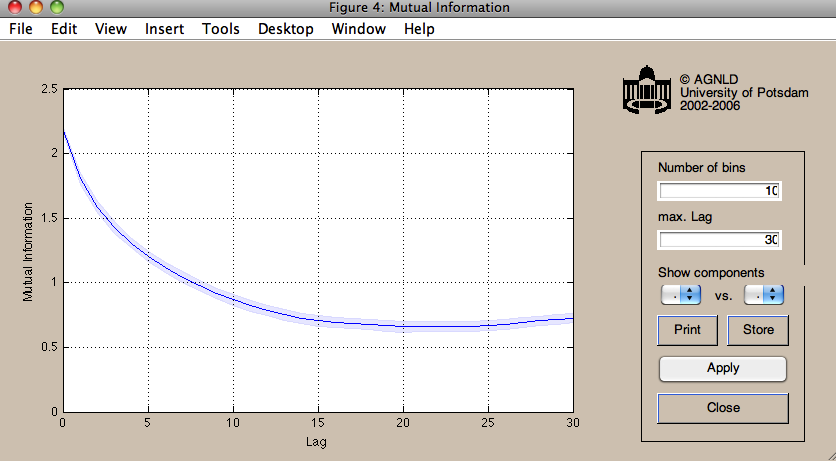Click the Store button

pyautogui.click(x=758, y=330)
